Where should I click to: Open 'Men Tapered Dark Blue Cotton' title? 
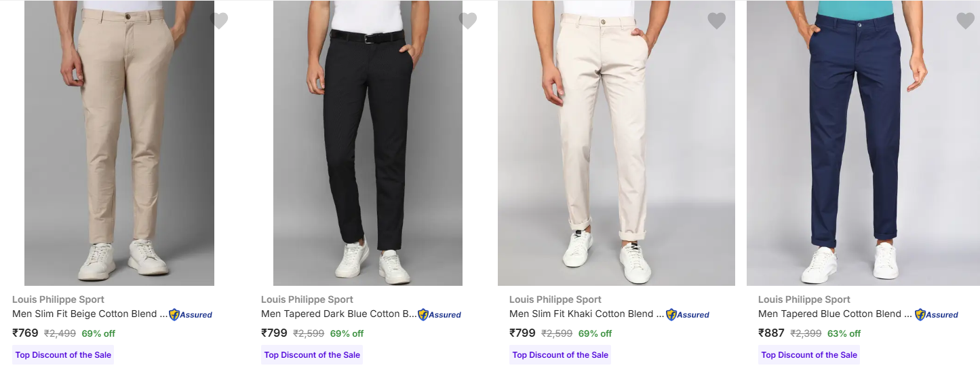[338, 314]
